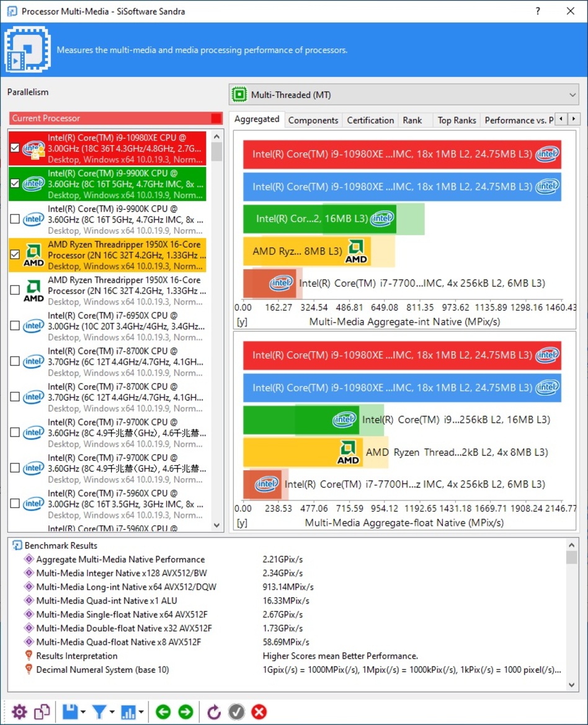This screenshot has width=588, height=725.
Task: Click the processor list scrollbar thumb
Action: pos(216,152)
